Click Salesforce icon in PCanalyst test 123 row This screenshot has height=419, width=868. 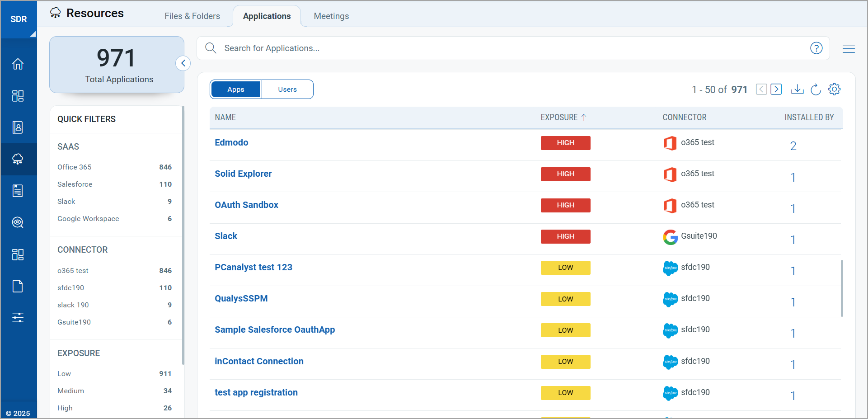[671, 268]
